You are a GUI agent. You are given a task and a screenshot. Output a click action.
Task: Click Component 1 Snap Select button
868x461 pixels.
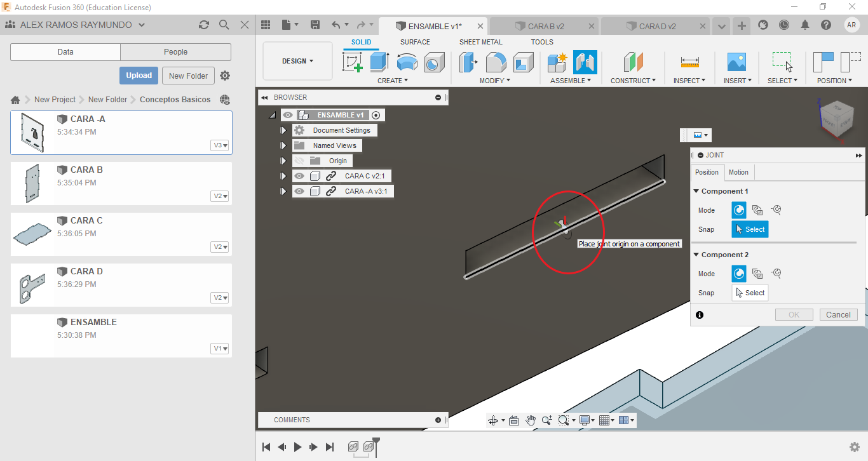coord(750,229)
